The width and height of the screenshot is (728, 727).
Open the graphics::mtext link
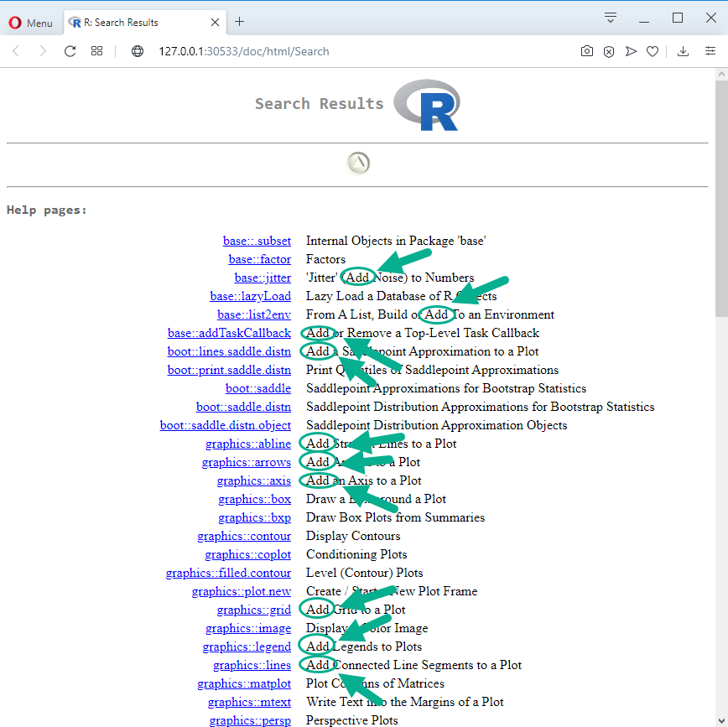point(249,703)
